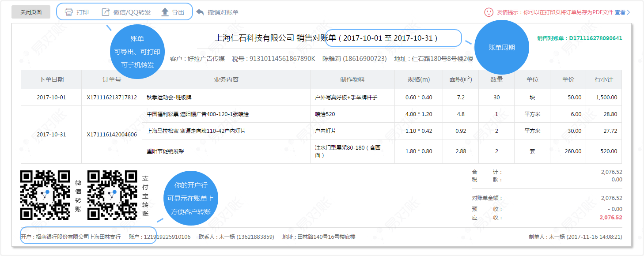The height and width of the screenshot is (256, 644).
Task: Click unit price 260.00
Action: coord(573,151)
